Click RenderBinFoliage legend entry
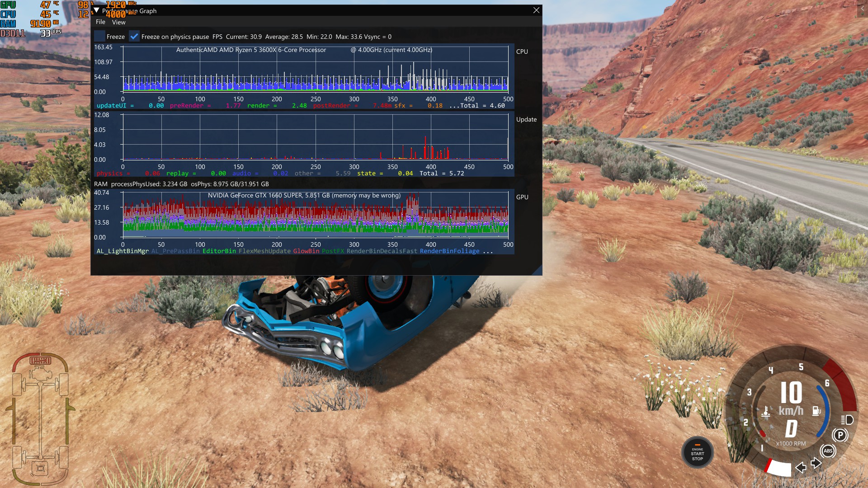Screen dimensions: 868x488 point(449,251)
